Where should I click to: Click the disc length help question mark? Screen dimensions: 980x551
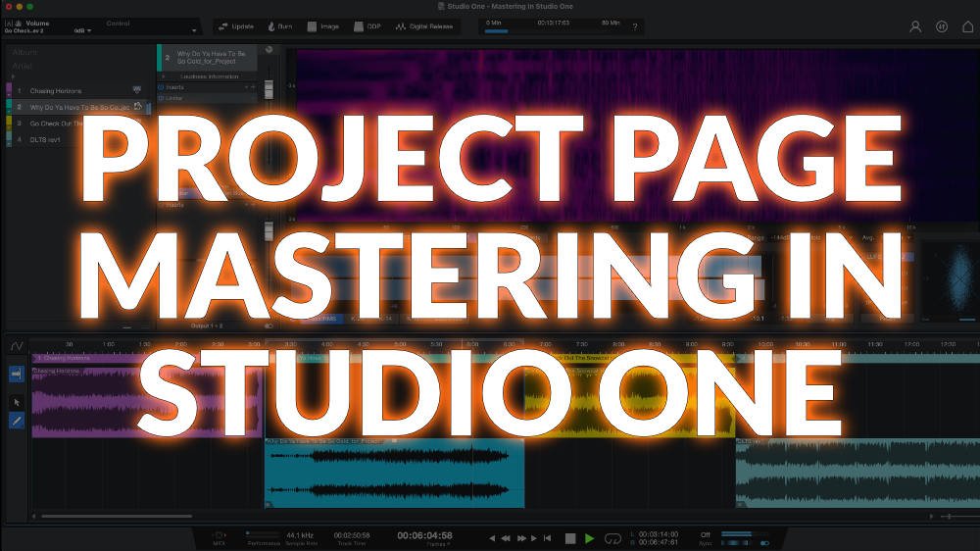[635, 26]
